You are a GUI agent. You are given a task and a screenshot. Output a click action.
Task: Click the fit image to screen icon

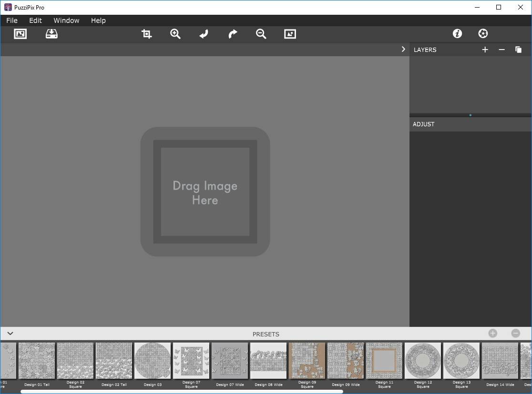point(290,34)
